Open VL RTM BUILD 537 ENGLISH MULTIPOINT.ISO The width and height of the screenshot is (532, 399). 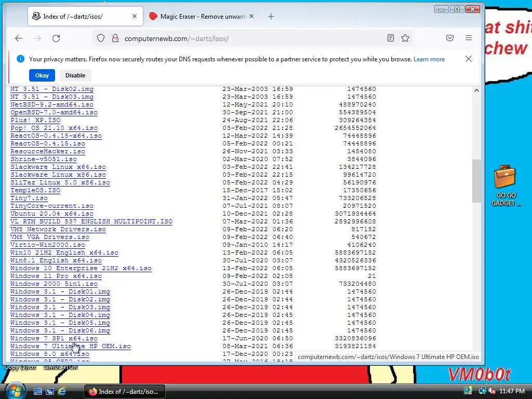pos(91,221)
